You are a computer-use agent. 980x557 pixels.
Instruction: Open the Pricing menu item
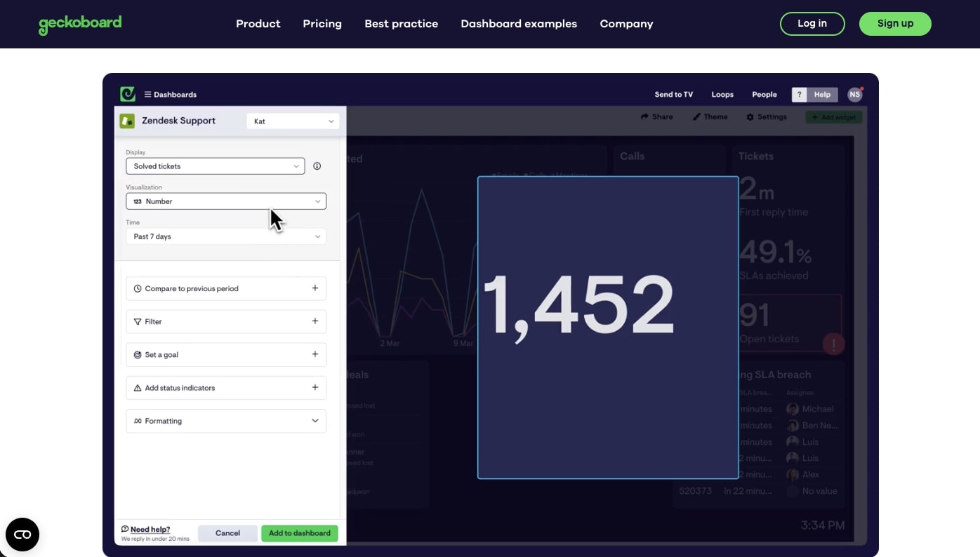pos(322,23)
